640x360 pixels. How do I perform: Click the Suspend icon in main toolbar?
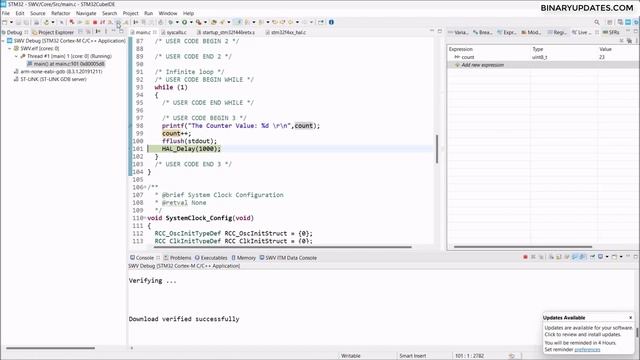tap(87, 22)
